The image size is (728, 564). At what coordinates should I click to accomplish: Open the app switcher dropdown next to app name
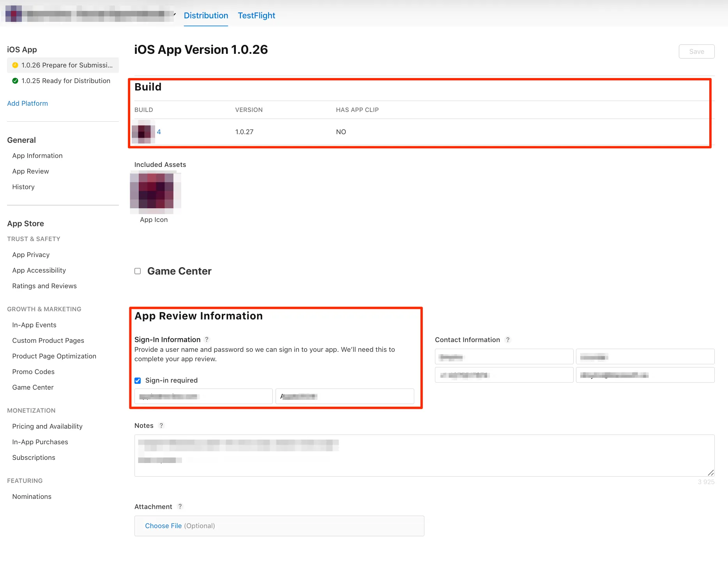(175, 14)
